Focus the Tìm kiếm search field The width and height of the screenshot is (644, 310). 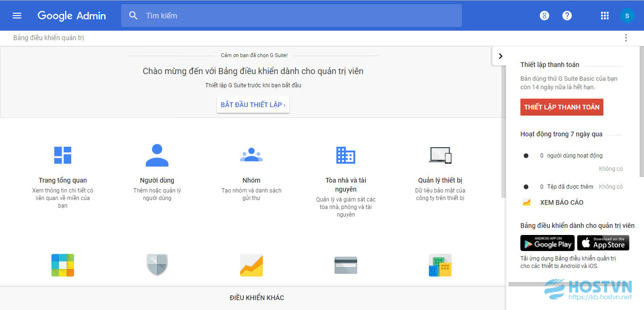291,16
